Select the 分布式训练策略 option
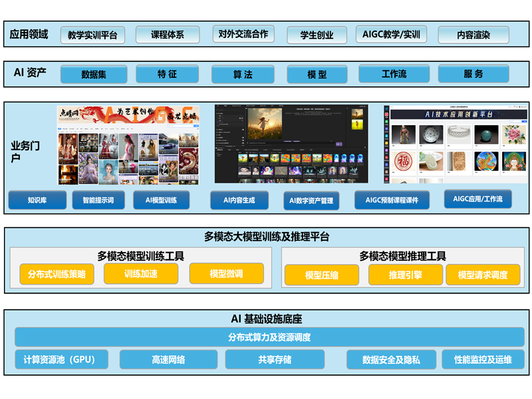 [x=59, y=273]
